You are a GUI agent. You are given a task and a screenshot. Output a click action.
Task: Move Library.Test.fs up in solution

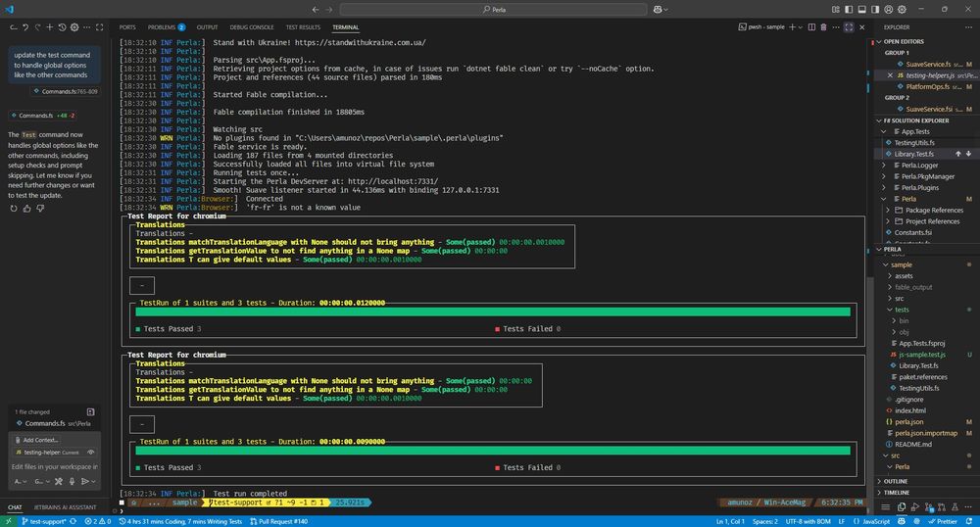pos(957,154)
